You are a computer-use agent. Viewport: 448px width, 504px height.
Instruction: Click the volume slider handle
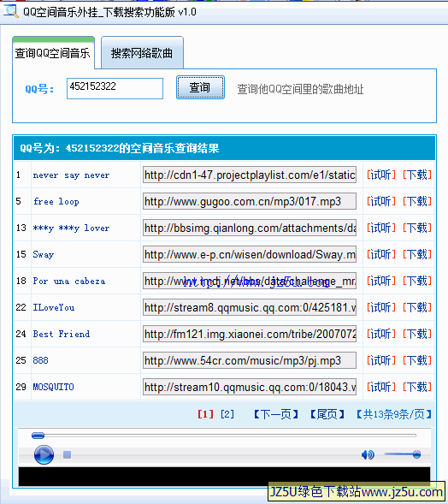point(416,454)
